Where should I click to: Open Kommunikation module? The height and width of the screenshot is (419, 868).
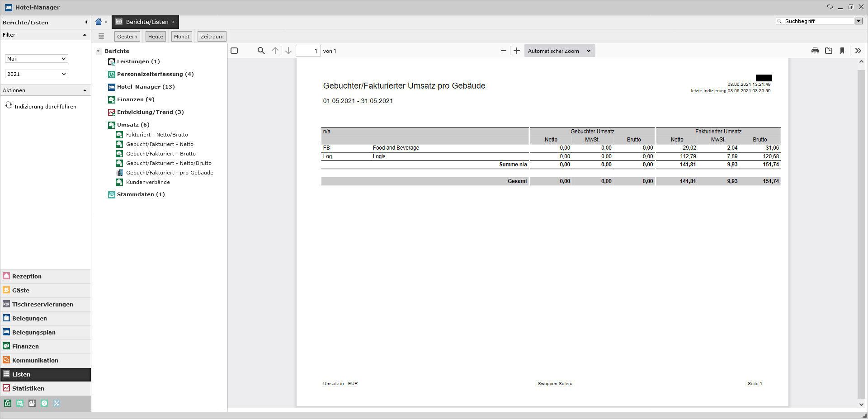(46, 360)
